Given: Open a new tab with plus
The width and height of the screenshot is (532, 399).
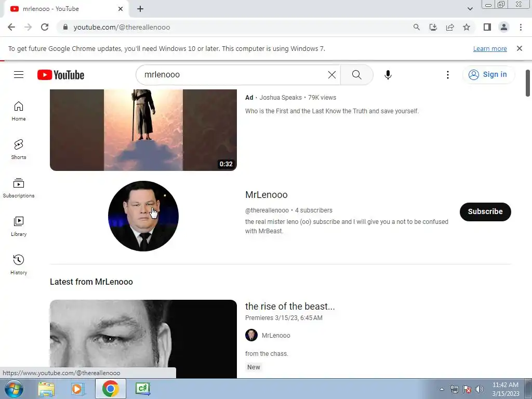Looking at the screenshot, I should pyautogui.click(x=140, y=9).
